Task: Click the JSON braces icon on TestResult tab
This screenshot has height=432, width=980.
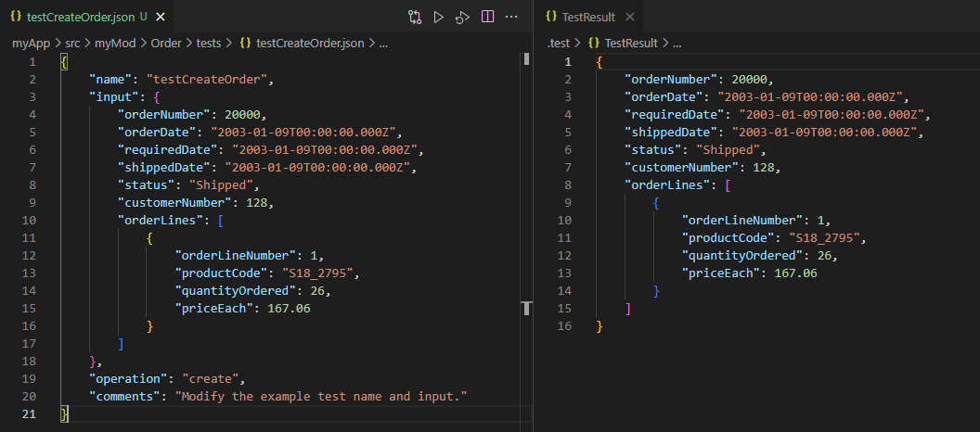Action: [x=551, y=18]
